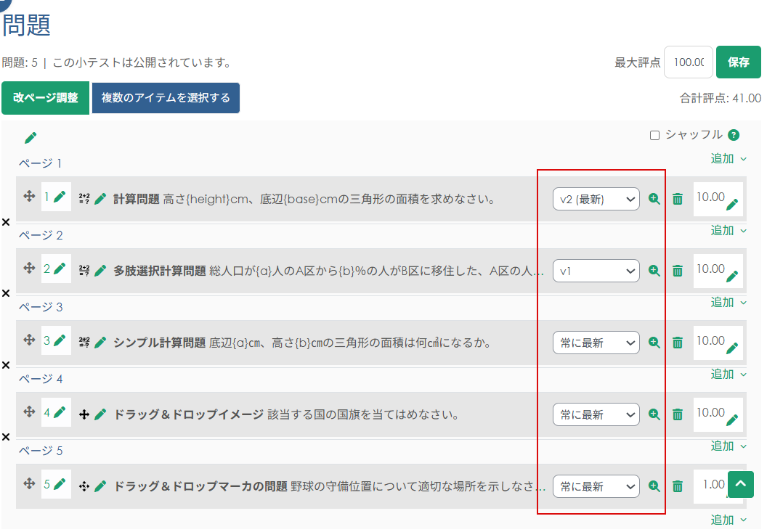Expand the 追加 menu under ページ 3
The height and width of the screenshot is (532, 767).
pyautogui.click(x=729, y=374)
